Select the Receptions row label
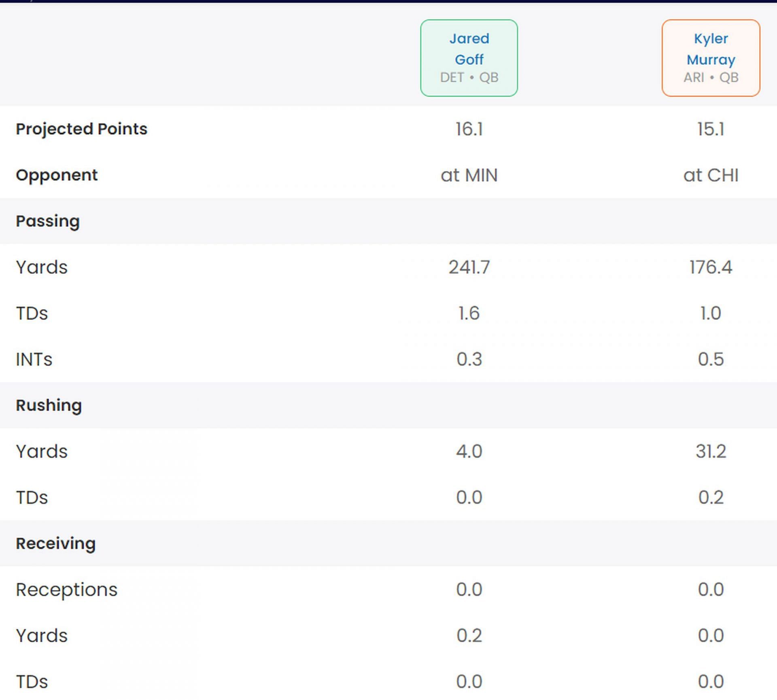 click(66, 590)
